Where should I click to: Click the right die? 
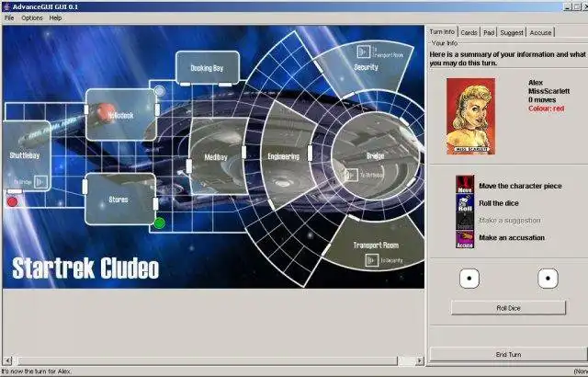548,279
